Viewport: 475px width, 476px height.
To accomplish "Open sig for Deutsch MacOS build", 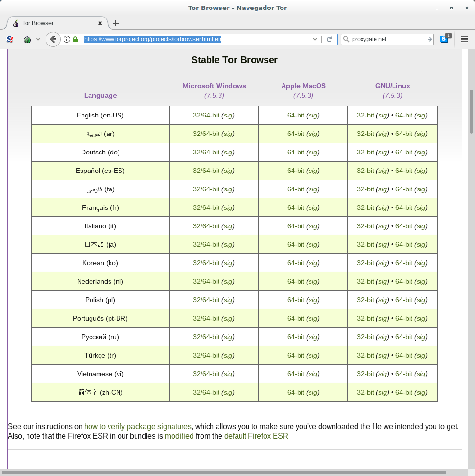I will pyautogui.click(x=313, y=153).
